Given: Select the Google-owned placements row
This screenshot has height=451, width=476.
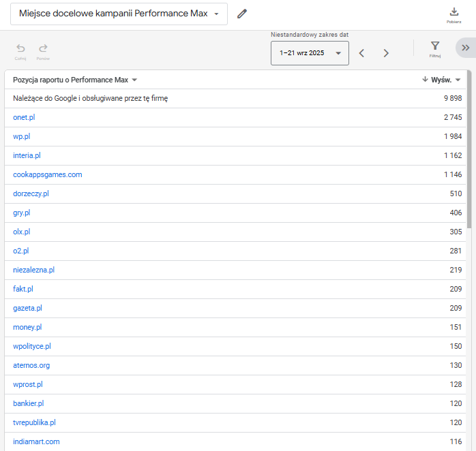Looking at the screenshot, I should tap(90, 98).
